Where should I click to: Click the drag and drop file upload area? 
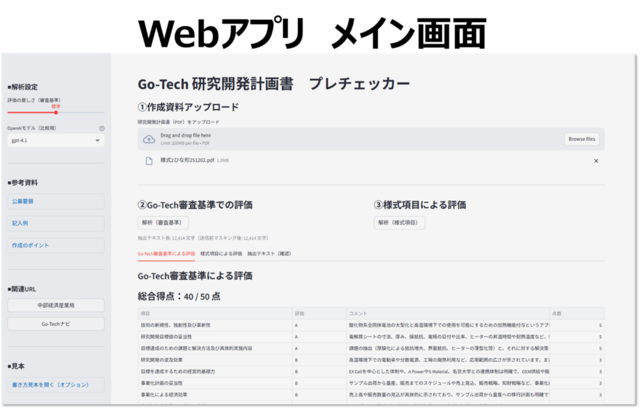(350, 139)
